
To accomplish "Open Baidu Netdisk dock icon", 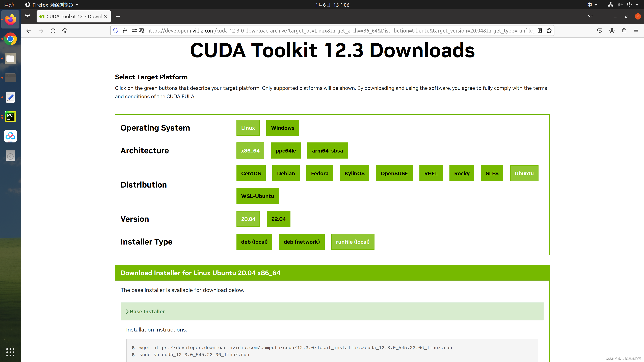I will tap(10, 136).
